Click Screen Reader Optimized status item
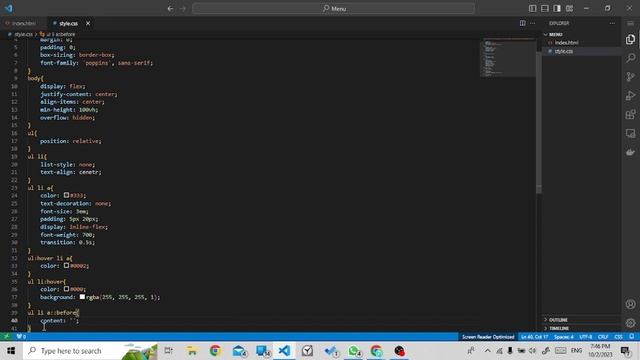 point(488,337)
